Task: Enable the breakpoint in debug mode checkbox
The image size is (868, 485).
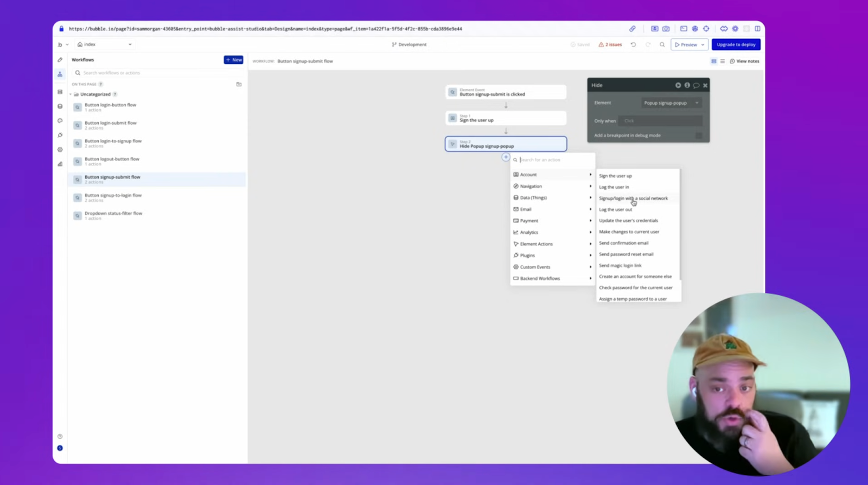Action: pos(699,136)
